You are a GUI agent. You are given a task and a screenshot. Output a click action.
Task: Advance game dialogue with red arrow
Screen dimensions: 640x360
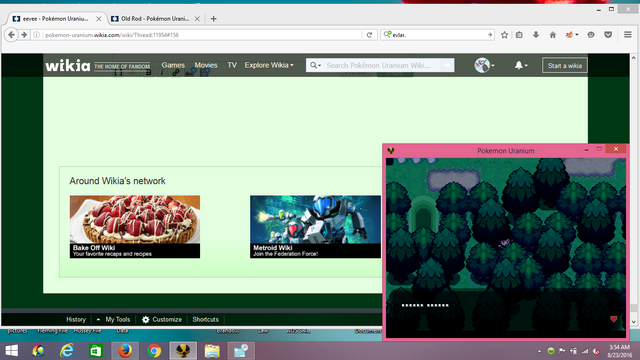click(x=613, y=319)
